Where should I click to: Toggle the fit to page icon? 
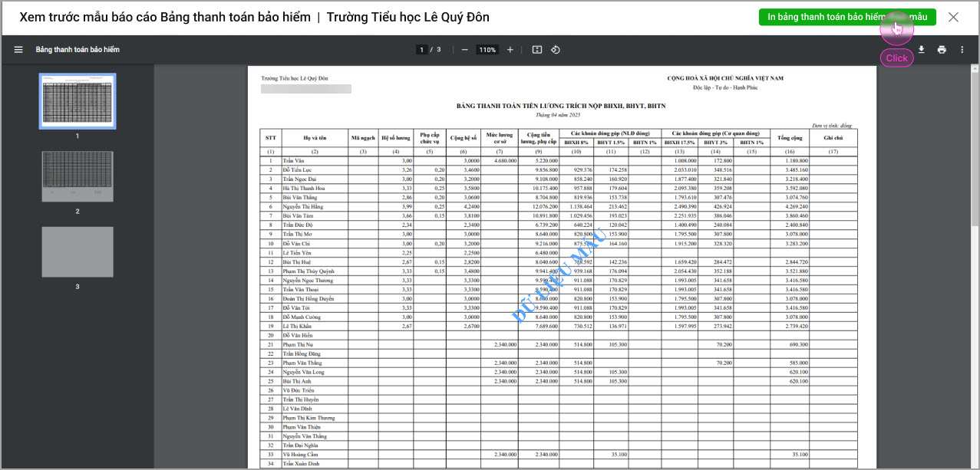[x=537, y=50]
